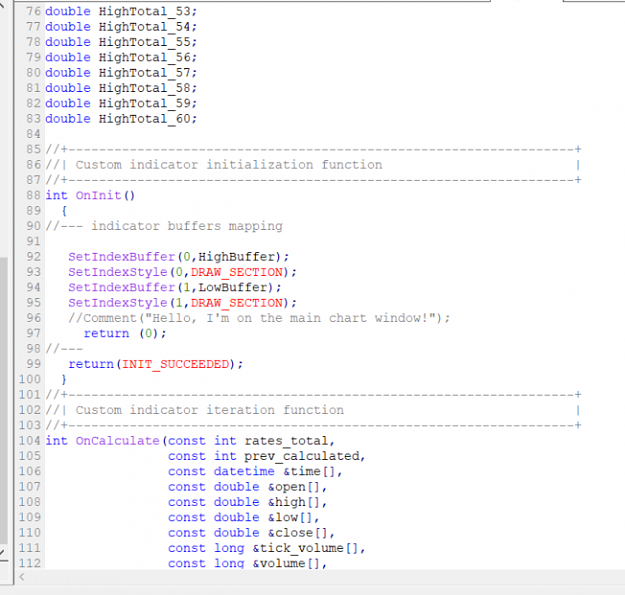625x595 pixels.
Task: Click the 'int' keyword on line 88
Action: [56, 195]
